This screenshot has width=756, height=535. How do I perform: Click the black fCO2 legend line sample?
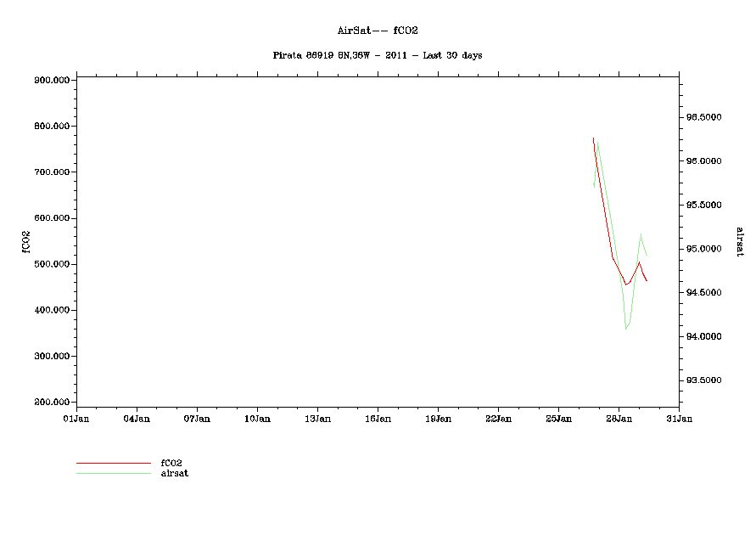tap(113, 463)
